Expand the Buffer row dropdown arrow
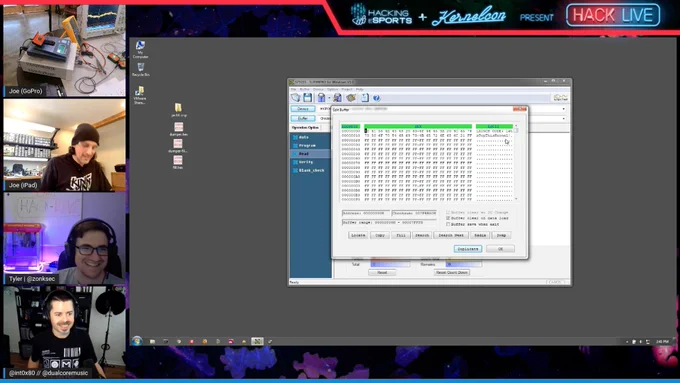 point(563,118)
